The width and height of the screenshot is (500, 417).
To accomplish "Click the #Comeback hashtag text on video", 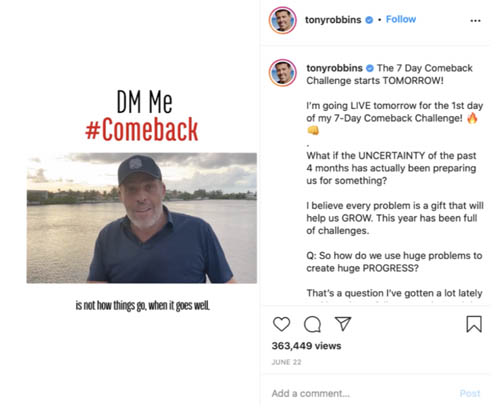I will (x=142, y=129).
